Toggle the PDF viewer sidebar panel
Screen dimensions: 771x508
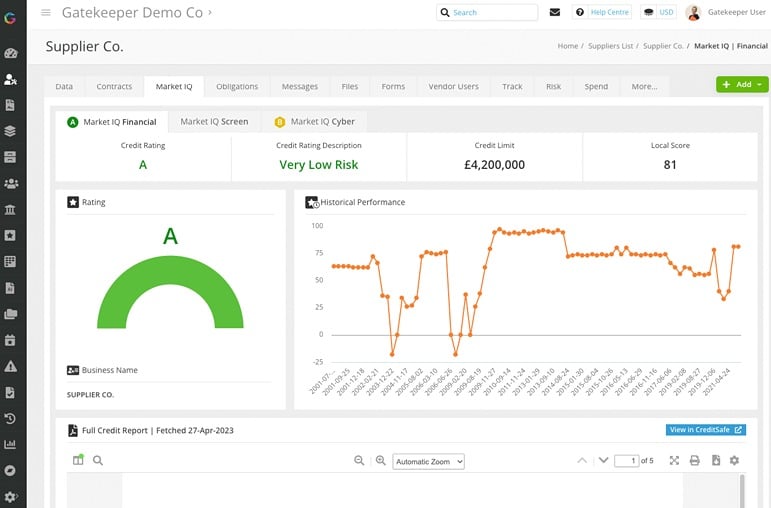point(78,461)
